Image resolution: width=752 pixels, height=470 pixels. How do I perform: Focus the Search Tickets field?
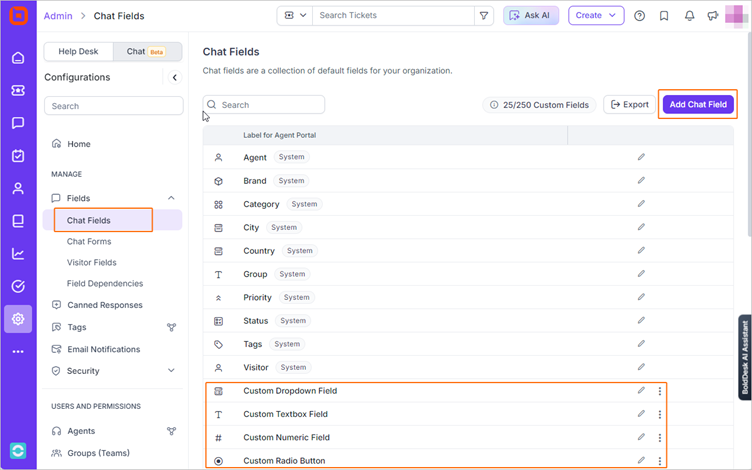(393, 16)
